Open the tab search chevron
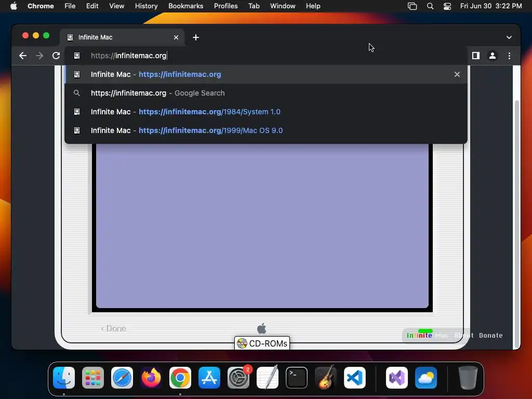The width and height of the screenshot is (532, 399). 509,37
